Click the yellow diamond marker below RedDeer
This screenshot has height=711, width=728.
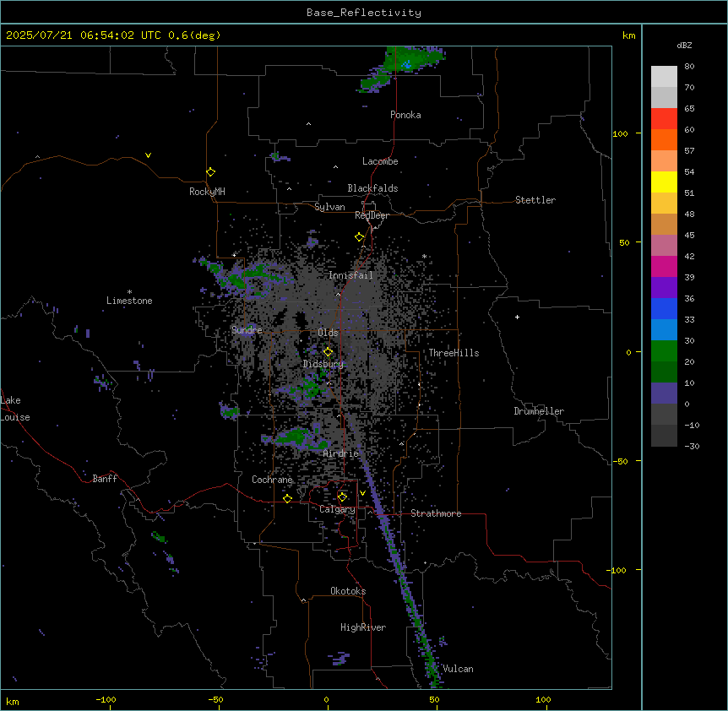pos(360,237)
